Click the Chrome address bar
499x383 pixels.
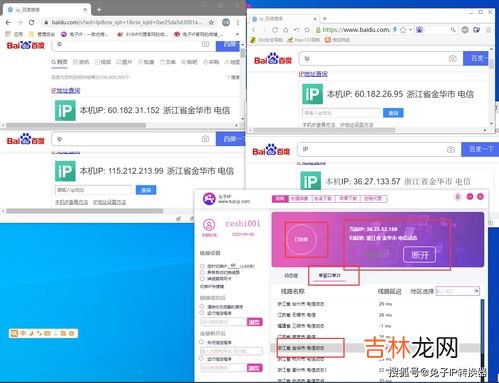(127, 22)
